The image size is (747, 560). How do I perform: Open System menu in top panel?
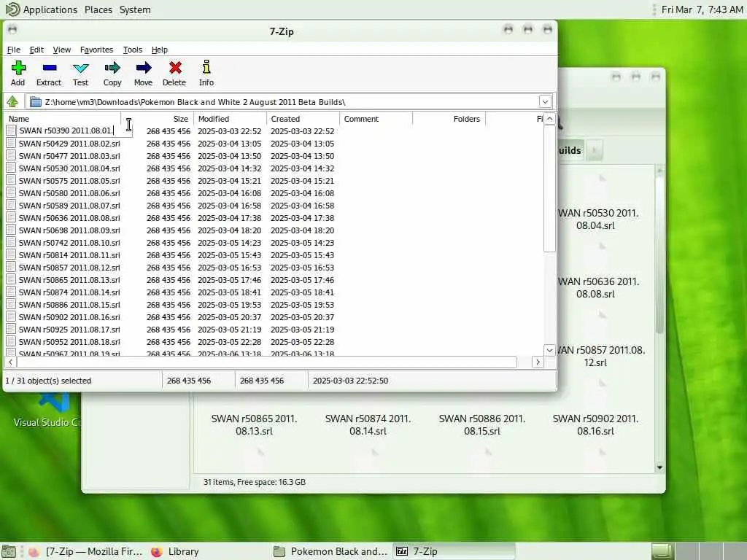pos(135,9)
